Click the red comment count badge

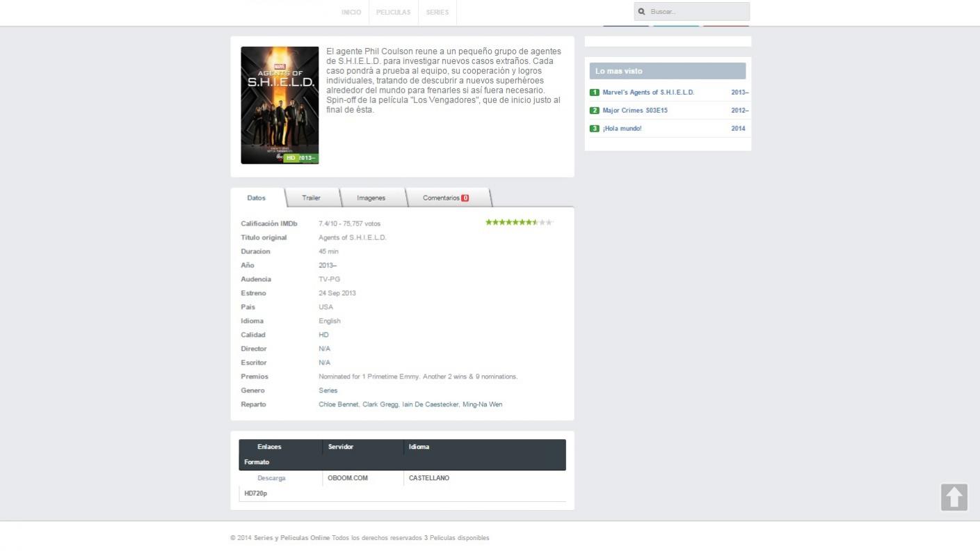[465, 198]
